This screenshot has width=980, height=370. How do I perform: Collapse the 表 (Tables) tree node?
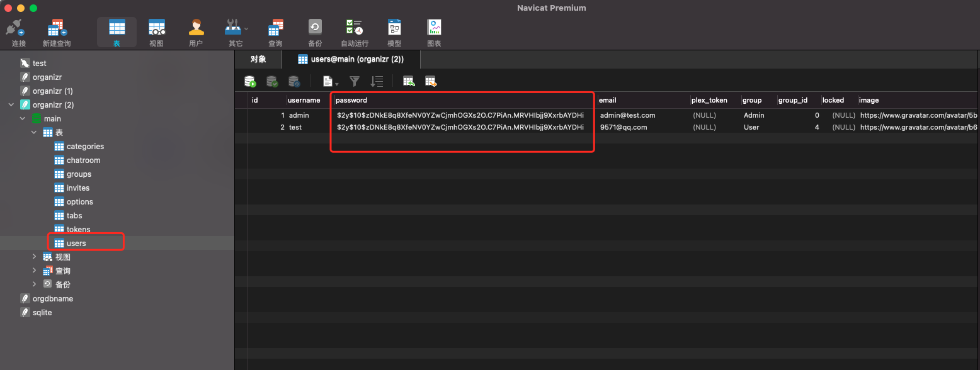[x=35, y=133]
